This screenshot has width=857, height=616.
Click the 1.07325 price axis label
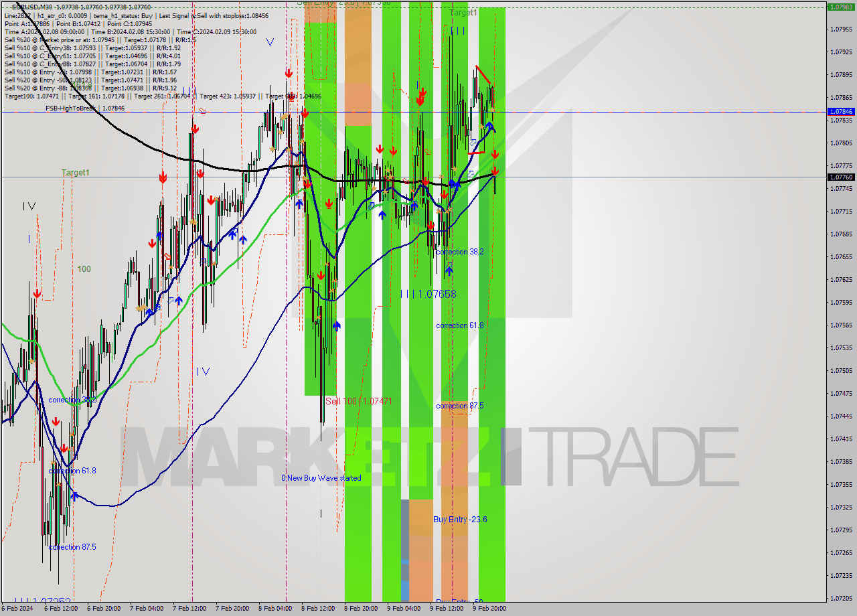(841, 507)
